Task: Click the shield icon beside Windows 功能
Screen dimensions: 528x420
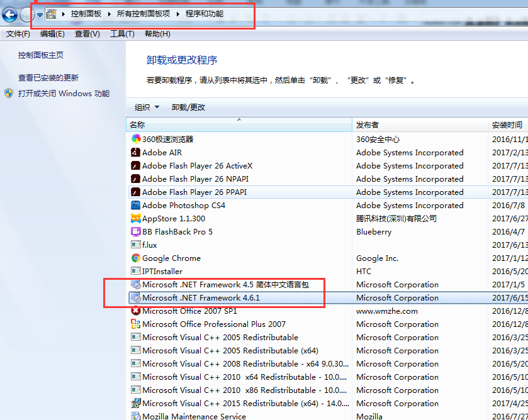Action: pyautogui.click(x=9, y=93)
